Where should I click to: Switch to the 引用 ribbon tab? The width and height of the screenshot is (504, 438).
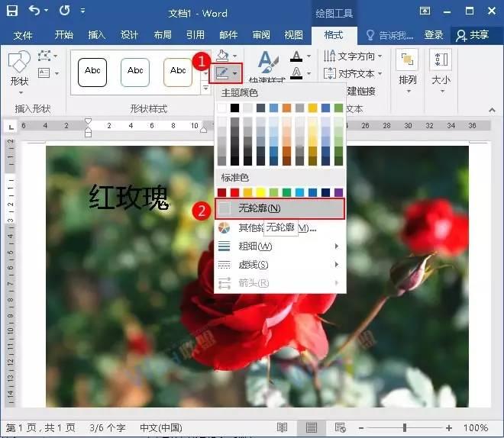[195, 34]
